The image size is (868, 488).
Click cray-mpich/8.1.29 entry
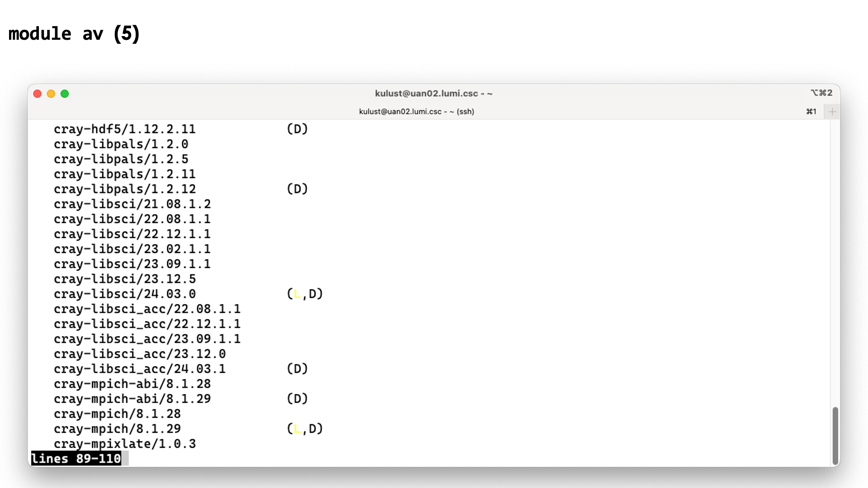click(118, 429)
